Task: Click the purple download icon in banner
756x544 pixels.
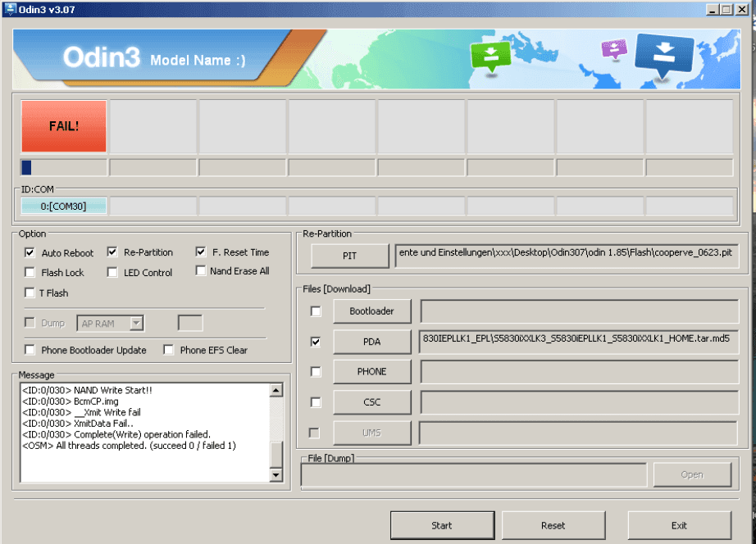Action: tap(614, 49)
